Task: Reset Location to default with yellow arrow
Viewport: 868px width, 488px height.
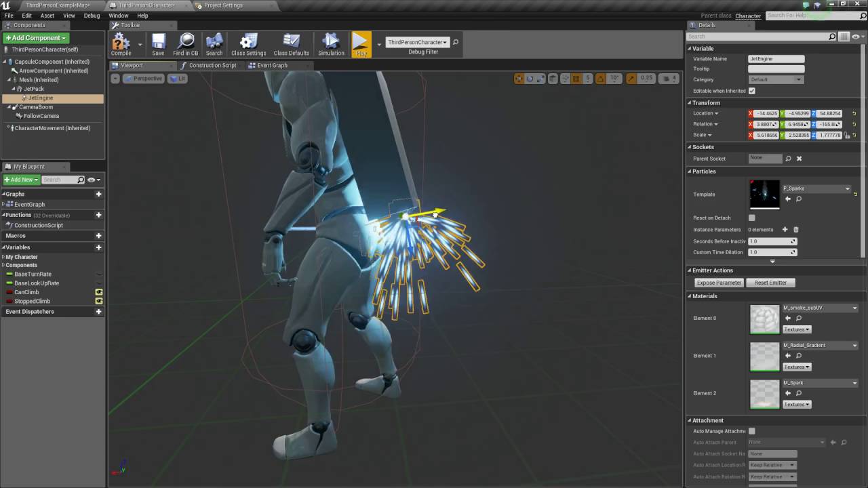Action: point(854,113)
